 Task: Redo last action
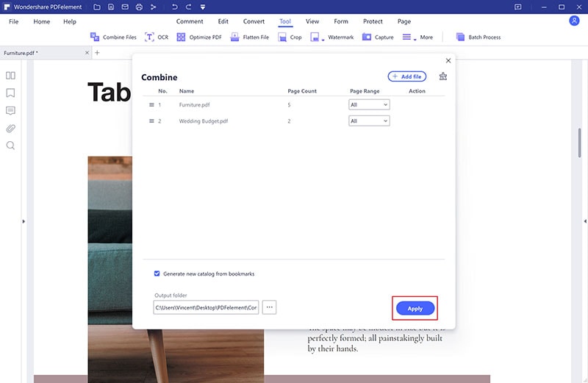pos(188,7)
